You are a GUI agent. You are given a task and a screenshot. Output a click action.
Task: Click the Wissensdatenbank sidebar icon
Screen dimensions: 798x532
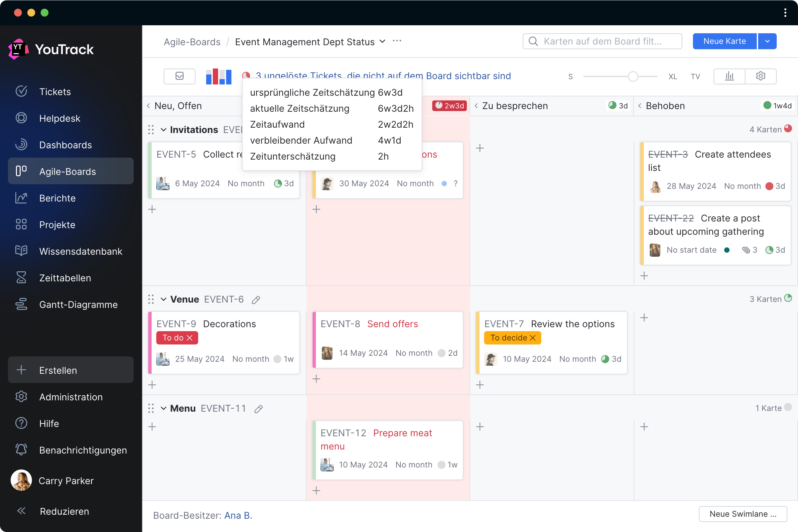[21, 251]
